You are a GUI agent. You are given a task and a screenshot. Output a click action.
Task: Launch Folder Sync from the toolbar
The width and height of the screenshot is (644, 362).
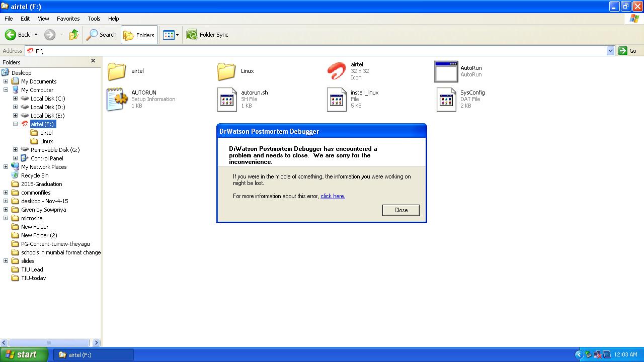(x=207, y=35)
